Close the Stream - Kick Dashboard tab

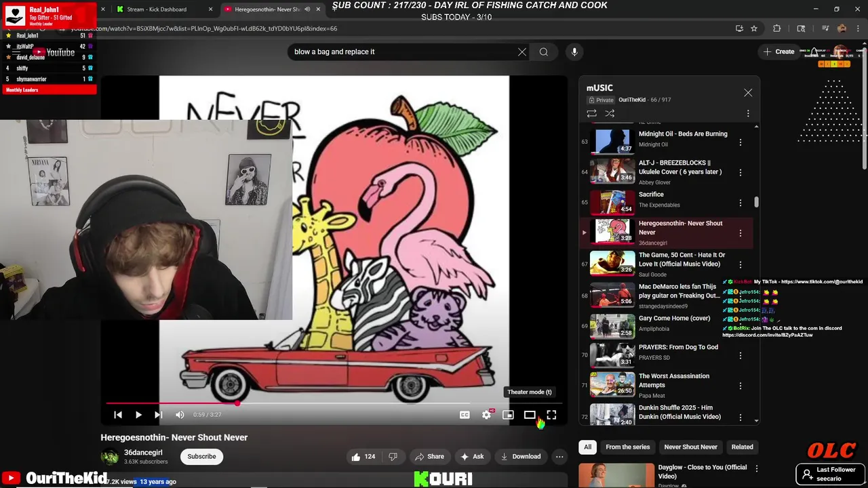[210, 9]
